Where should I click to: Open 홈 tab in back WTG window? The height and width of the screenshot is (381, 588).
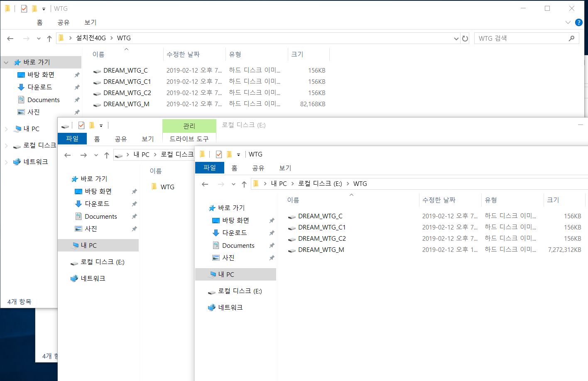click(40, 22)
